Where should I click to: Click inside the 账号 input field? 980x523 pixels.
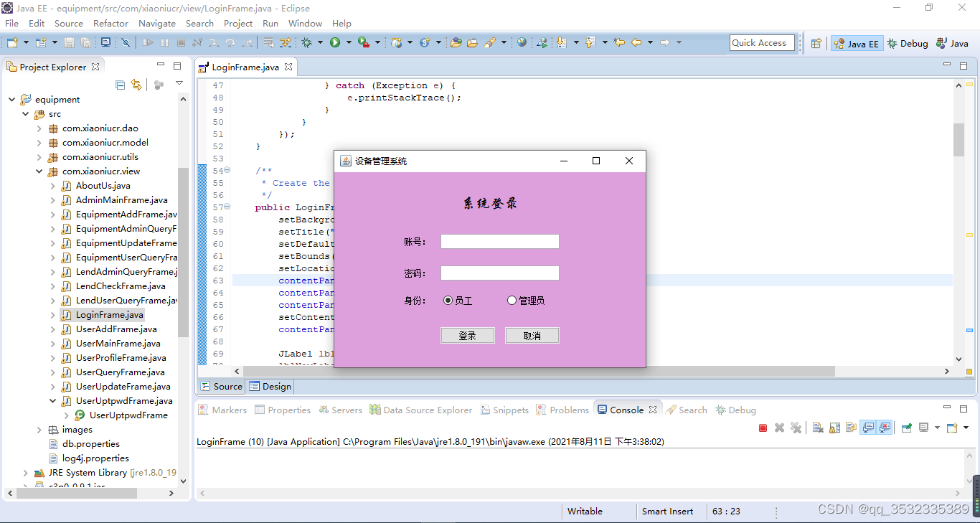[499, 241]
